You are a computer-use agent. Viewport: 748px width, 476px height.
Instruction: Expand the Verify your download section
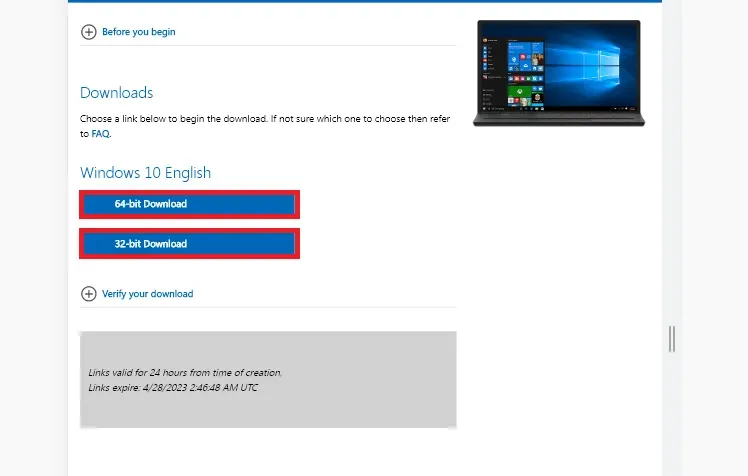(x=147, y=294)
